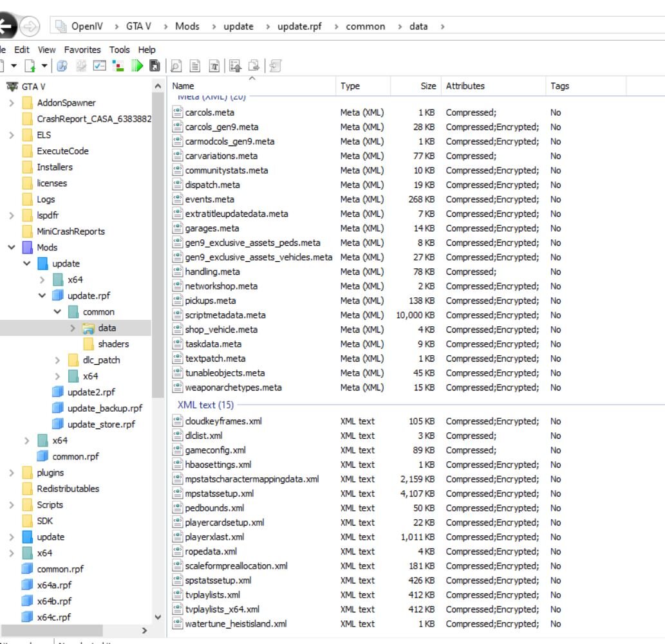The image size is (665, 644).
Task: Open the Tools menu
Action: [x=119, y=50]
